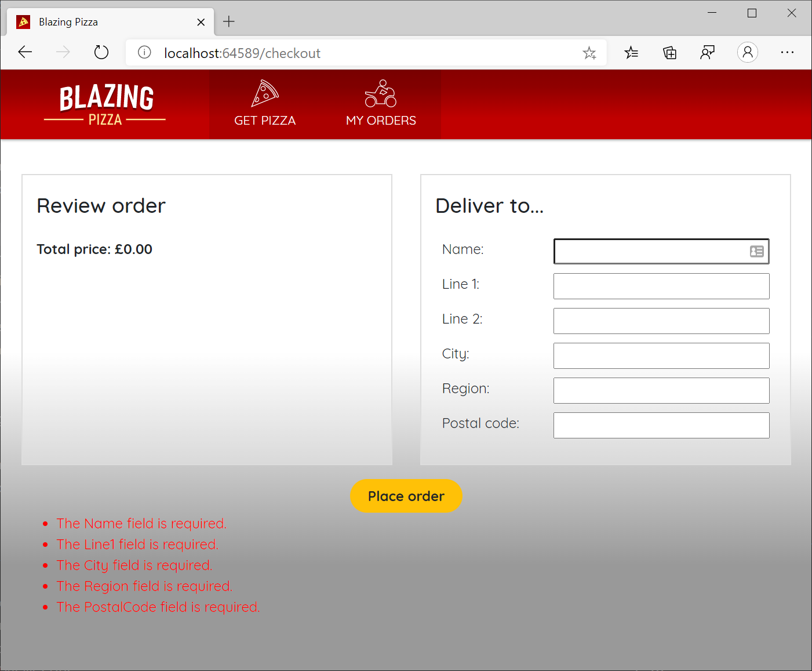Close the Blazing Pizza browser tab

[x=201, y=22]
